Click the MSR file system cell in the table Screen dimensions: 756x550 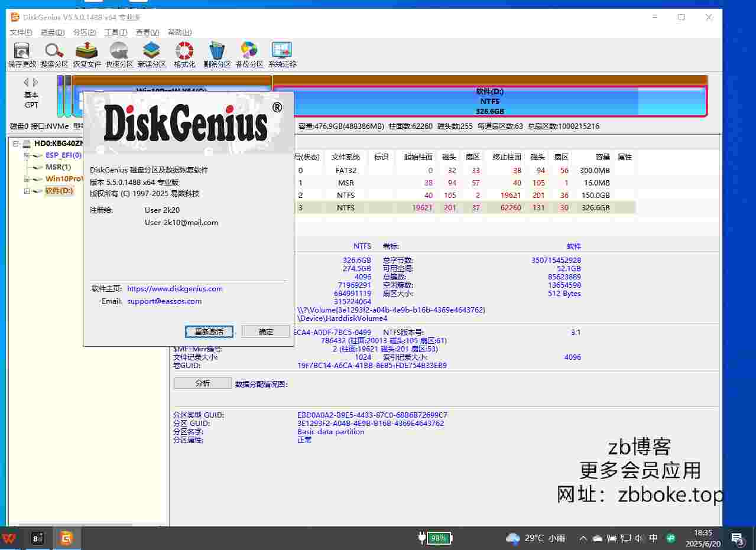tap(346, 183)
